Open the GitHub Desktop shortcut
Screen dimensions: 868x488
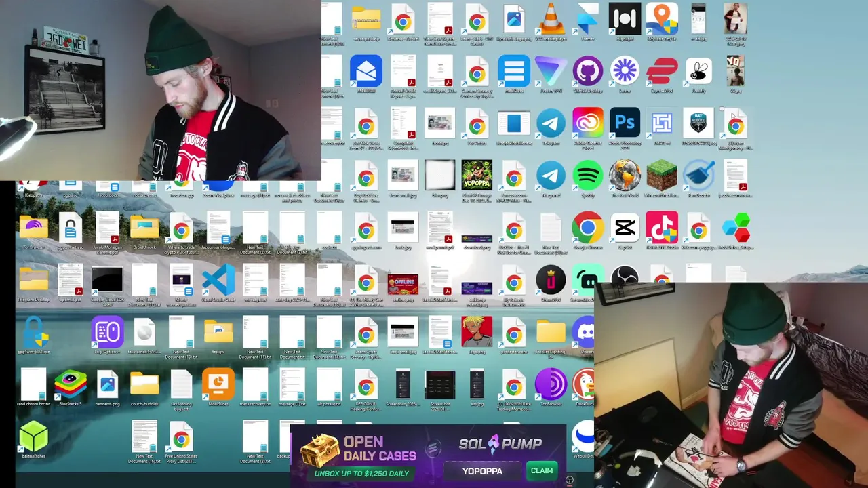point(588,71)
